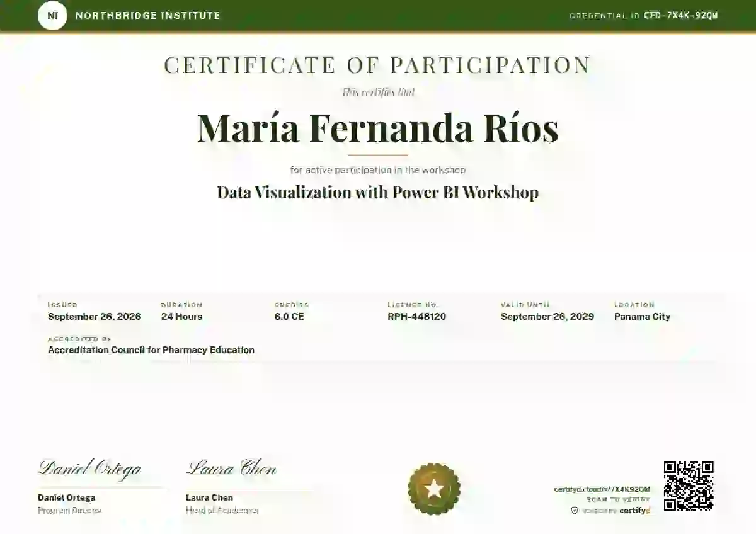Select recipient name María Fernanda Ríos
Viewport: 756px width, 534px height.
click(x=378, y=128)
